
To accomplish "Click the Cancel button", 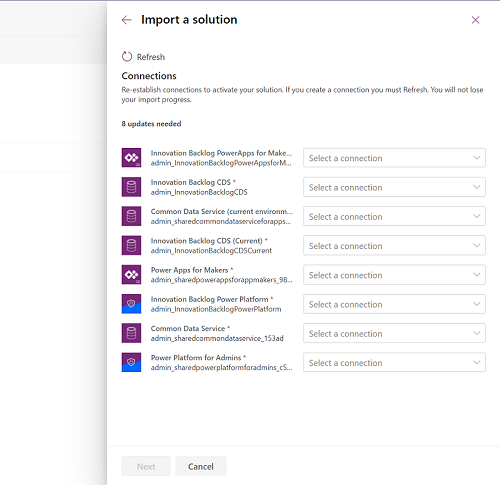I will click(x=201, y=466).
